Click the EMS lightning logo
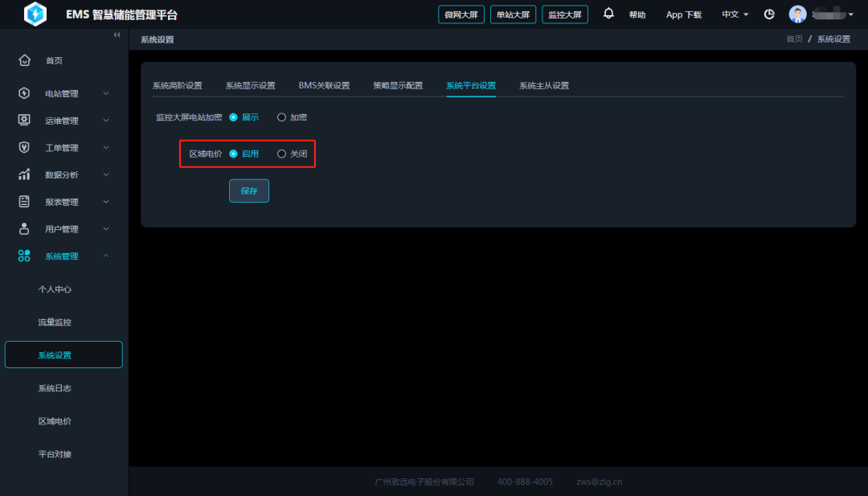Image resolution: width=868 pixels, height=496 pixels. click(x=35, y=14)
